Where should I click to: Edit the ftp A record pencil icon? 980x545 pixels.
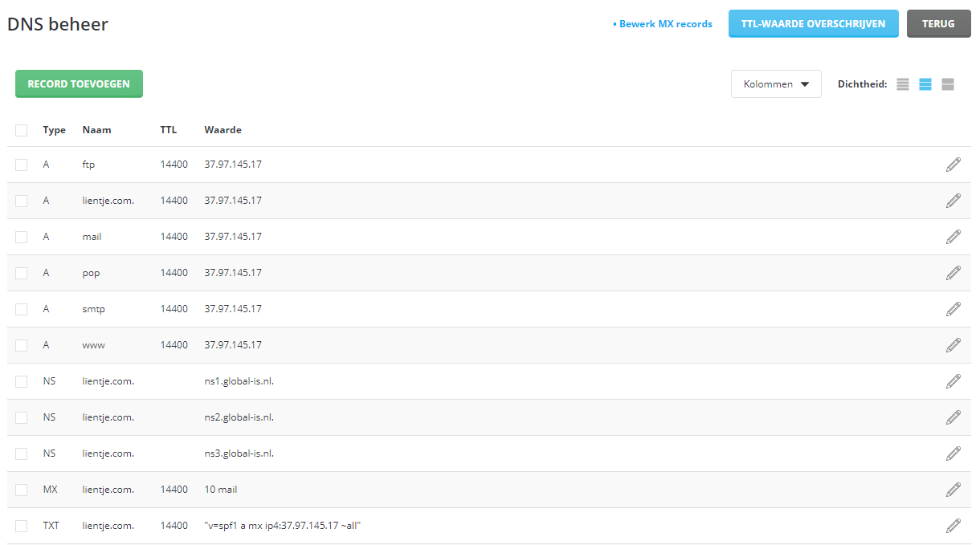pos(953,165)
